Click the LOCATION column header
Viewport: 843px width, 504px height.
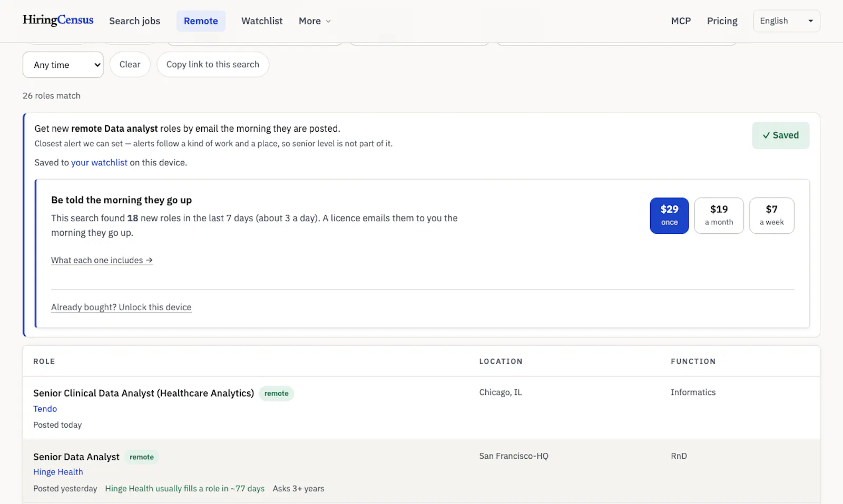coord(501,361)
